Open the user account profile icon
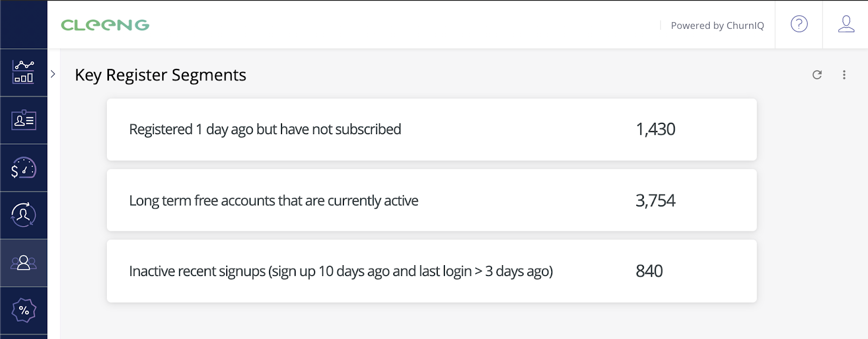 pos(846,24)
